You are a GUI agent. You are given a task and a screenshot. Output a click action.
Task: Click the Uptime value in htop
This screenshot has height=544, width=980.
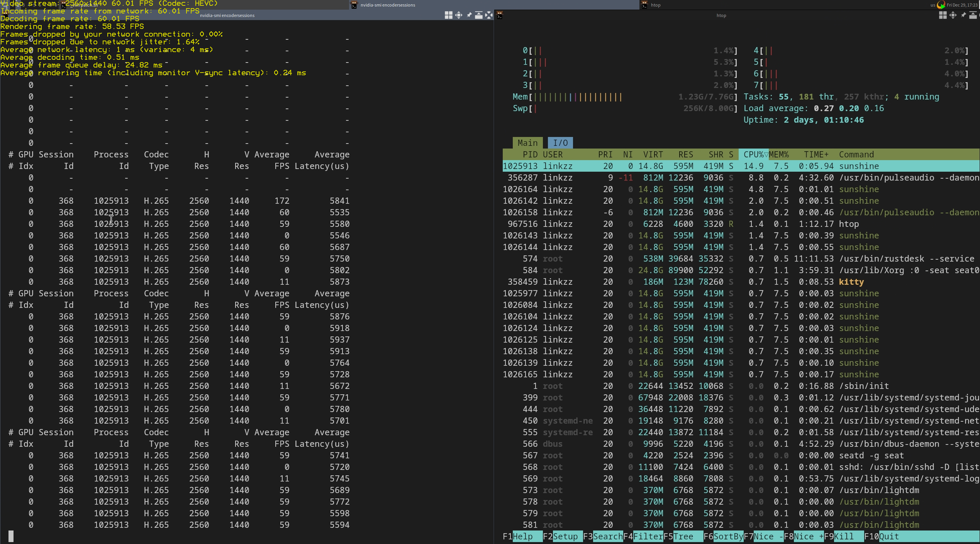point(824,120)
